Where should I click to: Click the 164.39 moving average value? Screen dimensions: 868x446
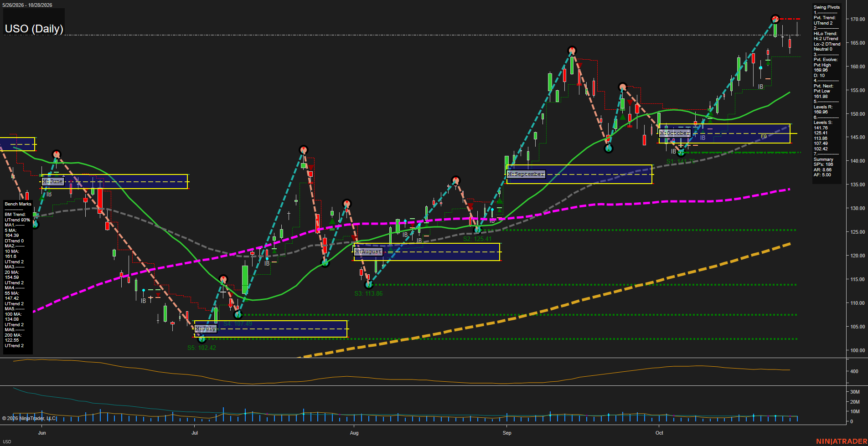click(12, 236)
